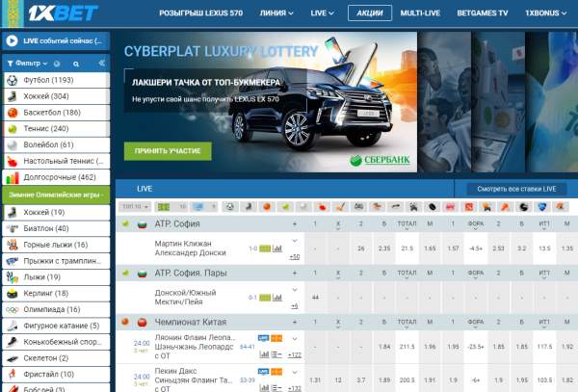Viewport: 578px width, 392px height.
Task: Click the orange icon for Пекин Дакс match
Action: coord(276,372)
